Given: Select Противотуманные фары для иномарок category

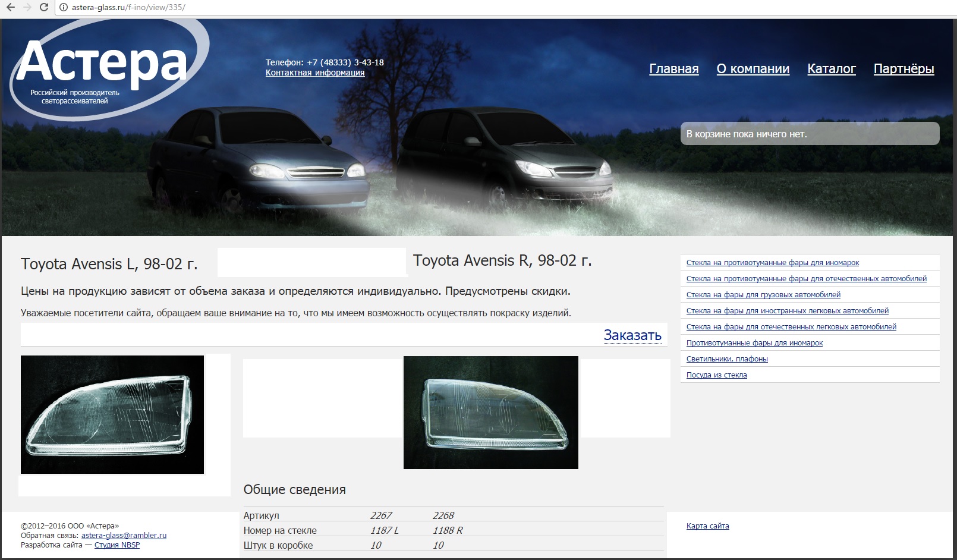Looking at the screenshot, I should tap(754, 343).
